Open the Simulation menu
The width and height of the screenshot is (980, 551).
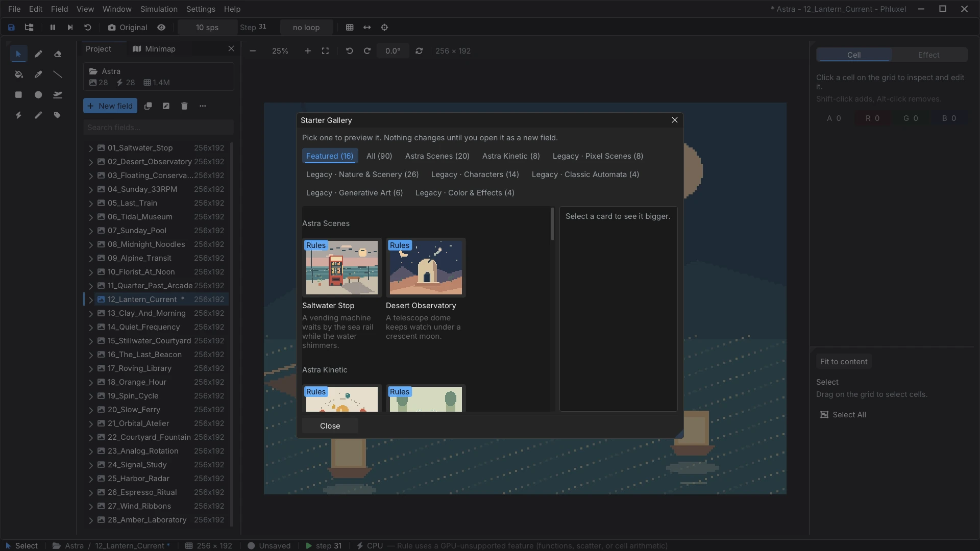[x=159, y=9]
